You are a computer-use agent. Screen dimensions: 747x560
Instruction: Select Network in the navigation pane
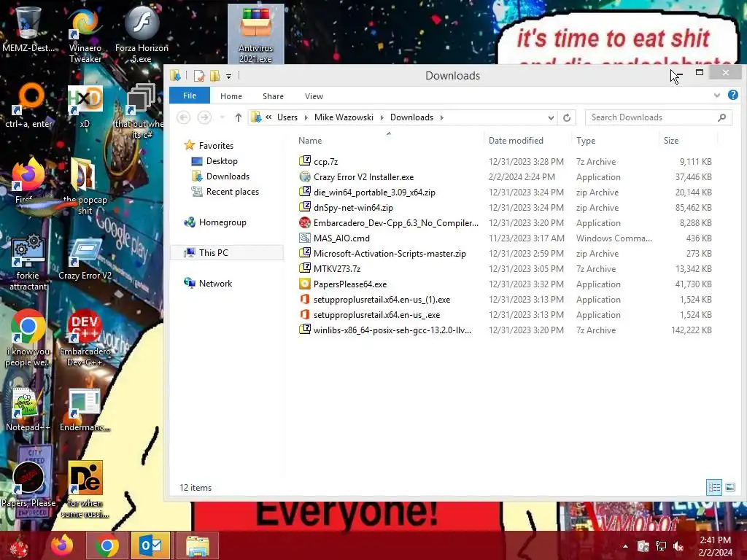[215, 284]
